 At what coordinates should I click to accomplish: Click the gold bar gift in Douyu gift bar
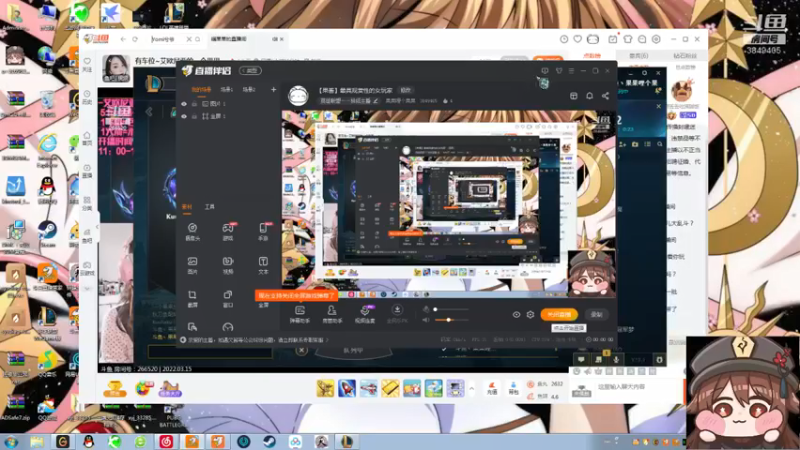point(390,388)
